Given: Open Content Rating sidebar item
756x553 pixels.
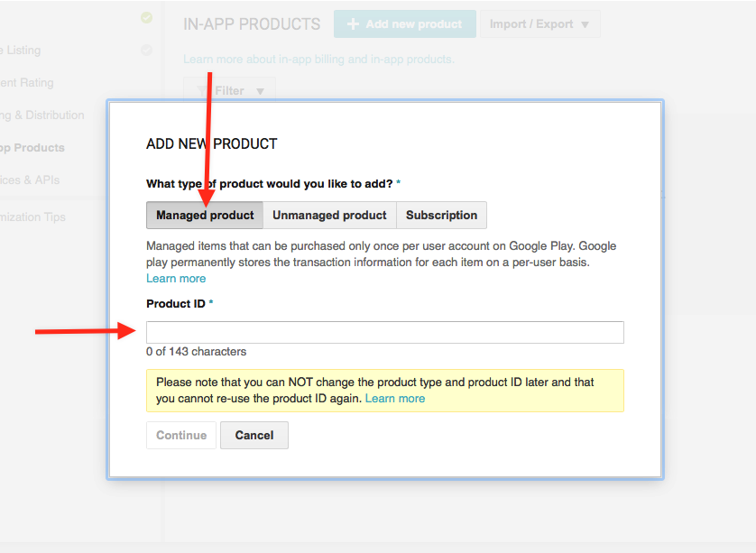Looking at the screenshot, I should [27, 83].
